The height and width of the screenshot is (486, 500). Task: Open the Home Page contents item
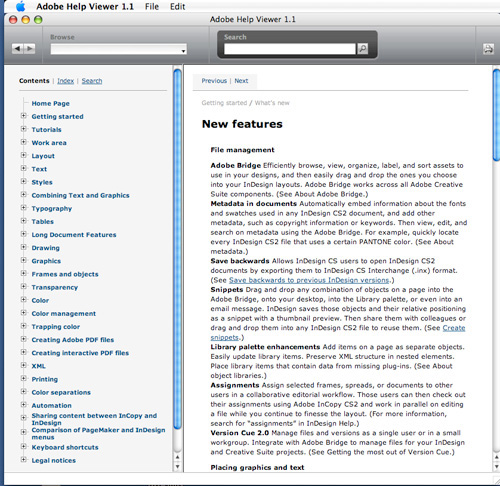tap(50, 103)
